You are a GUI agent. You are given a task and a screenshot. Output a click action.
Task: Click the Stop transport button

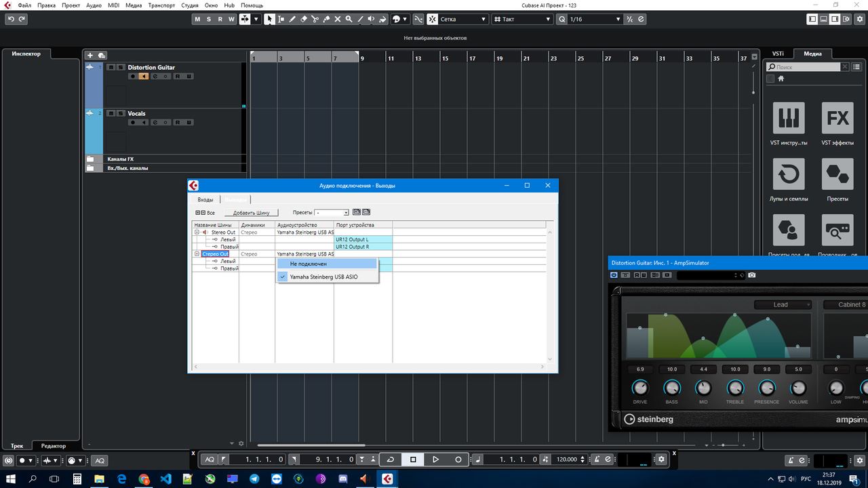point(413,460)
